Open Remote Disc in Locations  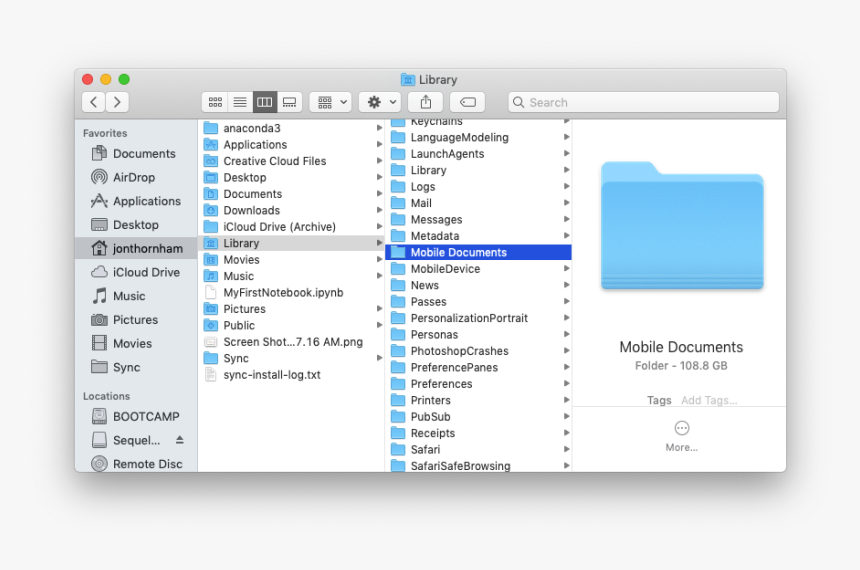[135, 464]
